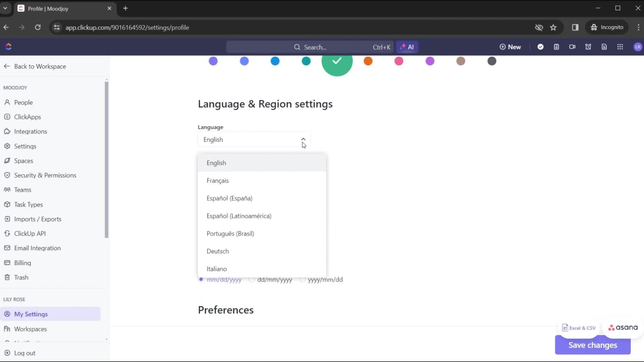The image size is (644, 362).
Task: Select dd/mm/yyyy date format radio button
Action: 252,279
